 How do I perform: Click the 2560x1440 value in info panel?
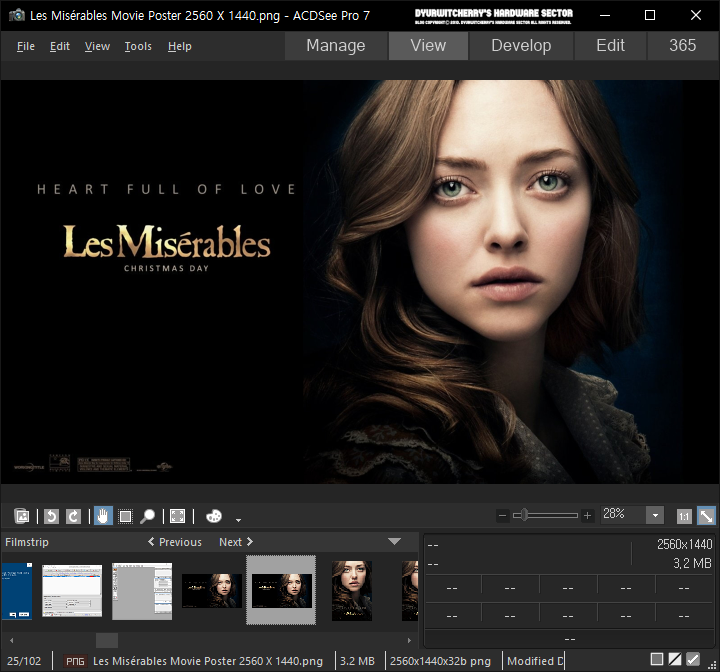684,544
